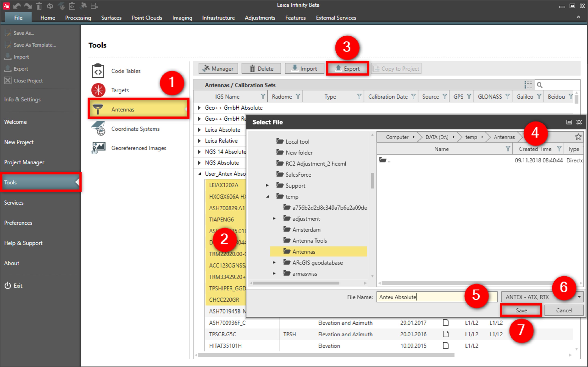Click the folder tree horizontal scrollbar
Image resolution: width=588 pixels, height=367 pixels.
[296, 283]
